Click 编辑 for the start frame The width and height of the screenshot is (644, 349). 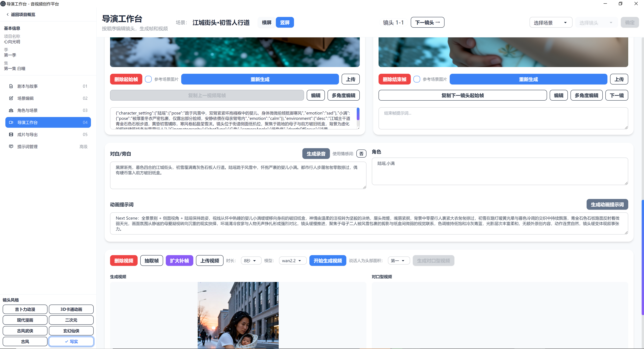[316, 95]
